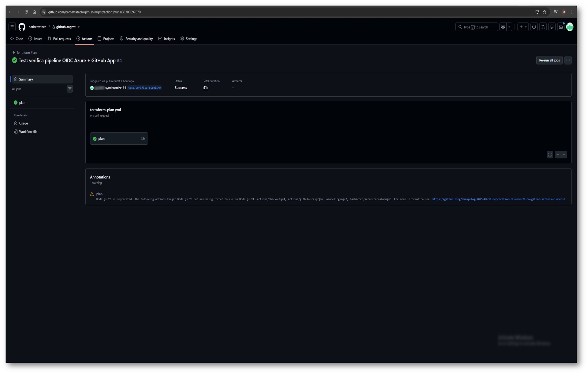This screenshot has height=374, width=588.
Task: Click the browser Home button
Action: point(34,12)
